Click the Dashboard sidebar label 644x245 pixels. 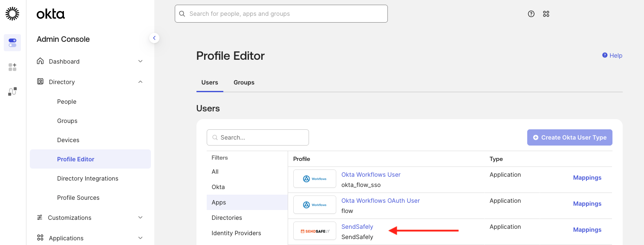(x=64, y=61)
